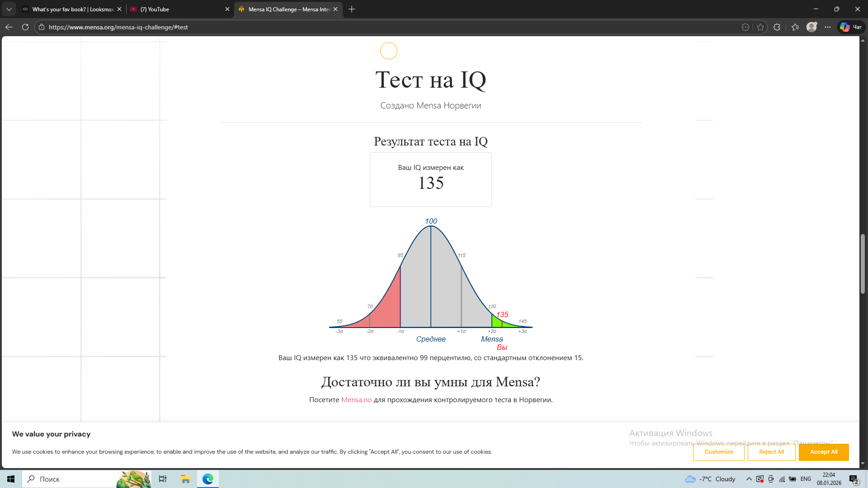Switch ENG keyboard language indicator
Image resolution: width=868 pixels, height=488 pixels.
click(806, 479)
